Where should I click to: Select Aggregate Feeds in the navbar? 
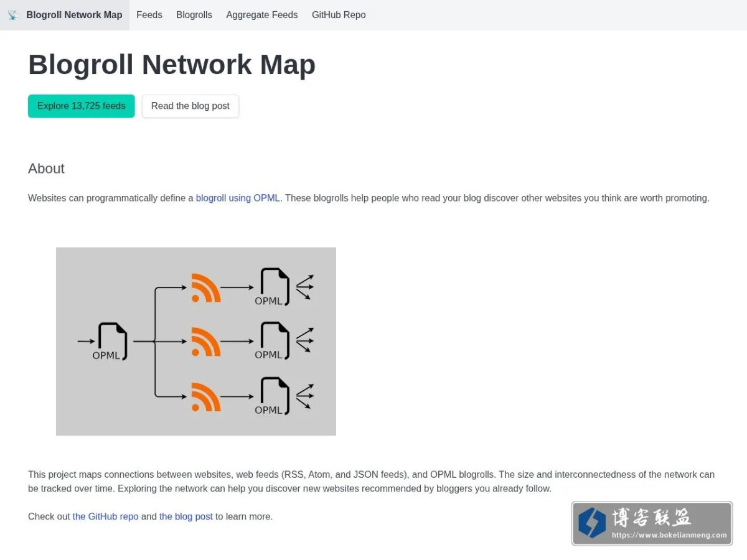[262, 15]
